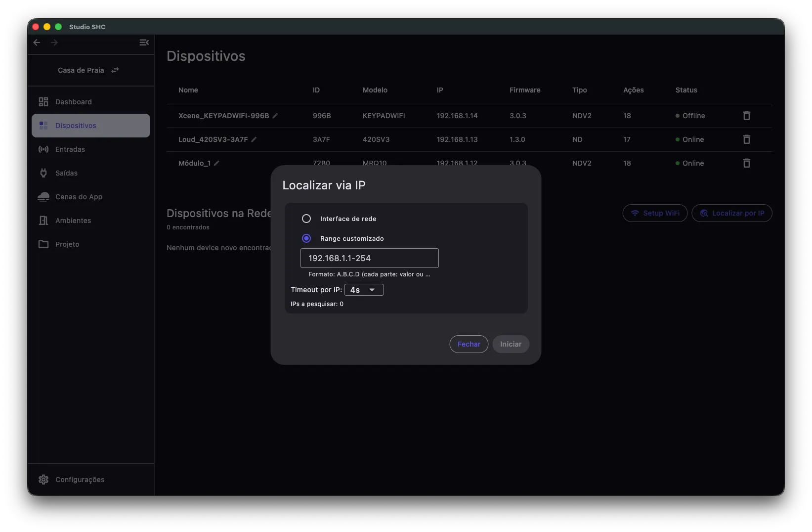Click the IP address 192.168.1.13

457,139
